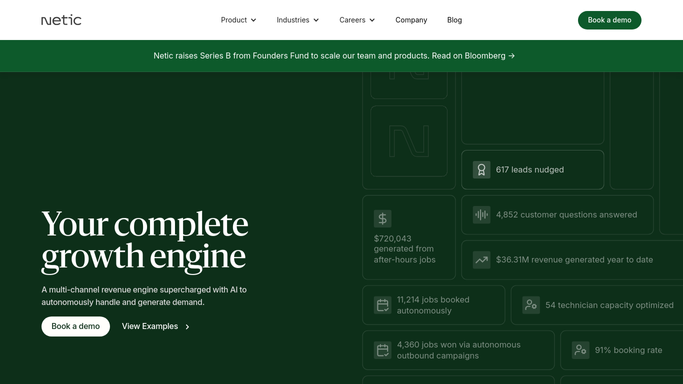Click the person-gear icon by technician capacity
683x384 pixels.
[x=531, y=305]
